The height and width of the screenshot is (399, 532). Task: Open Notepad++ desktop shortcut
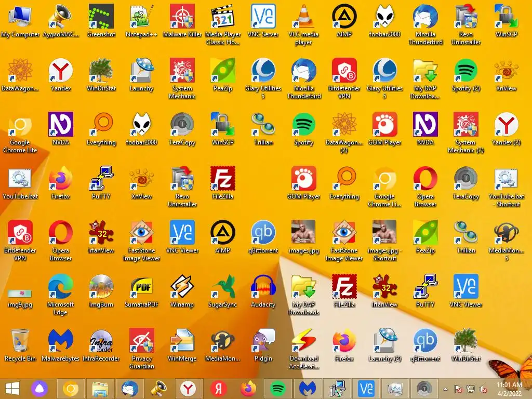point(141,21)
